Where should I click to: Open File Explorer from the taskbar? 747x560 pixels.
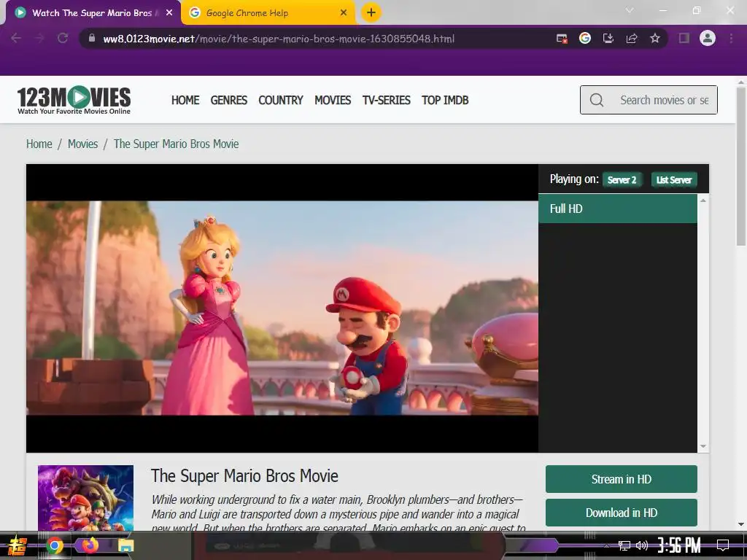[125, 545]
